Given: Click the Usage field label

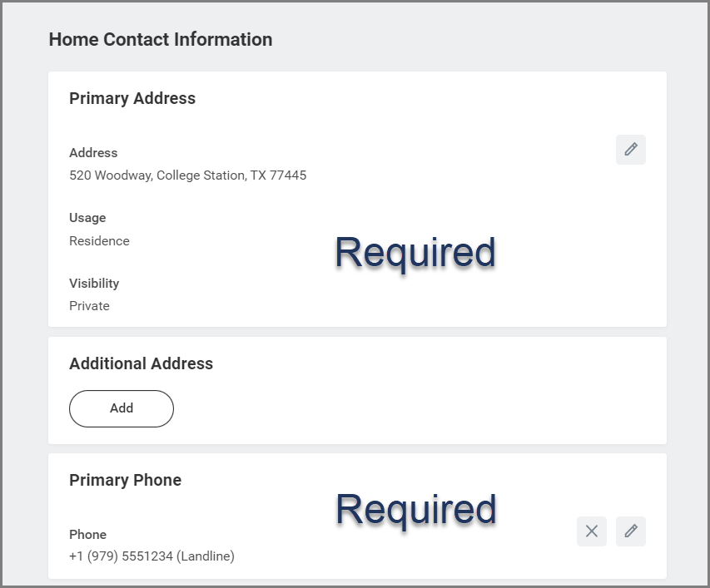Looking at the screenshot, I should point(87,218).
